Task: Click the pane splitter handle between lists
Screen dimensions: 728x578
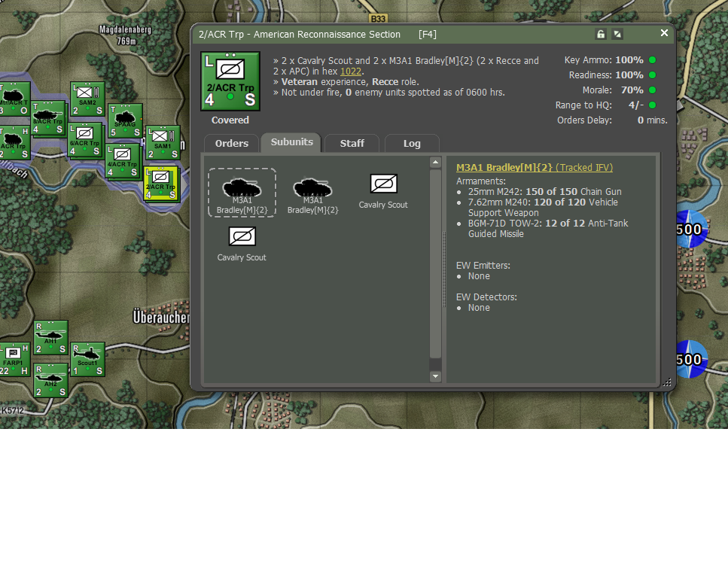Action: (444, 269)
